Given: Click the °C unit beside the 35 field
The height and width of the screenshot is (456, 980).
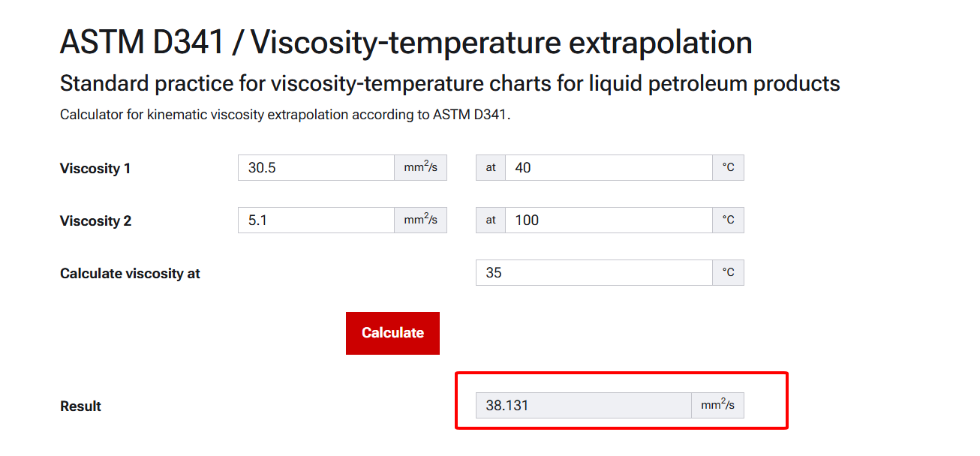Looking at the screenshot, I should tap(728, 273).
